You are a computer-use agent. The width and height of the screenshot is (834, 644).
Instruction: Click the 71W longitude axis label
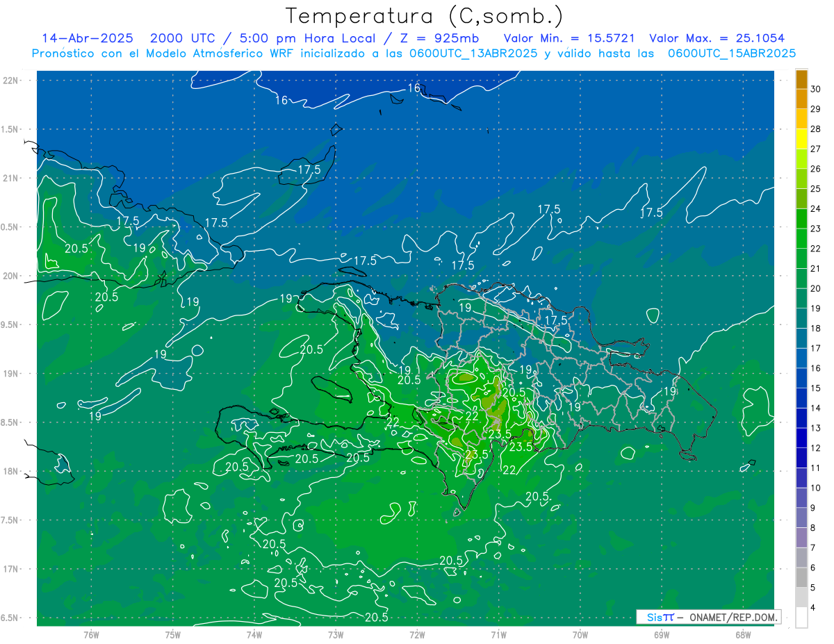point(498,635)
